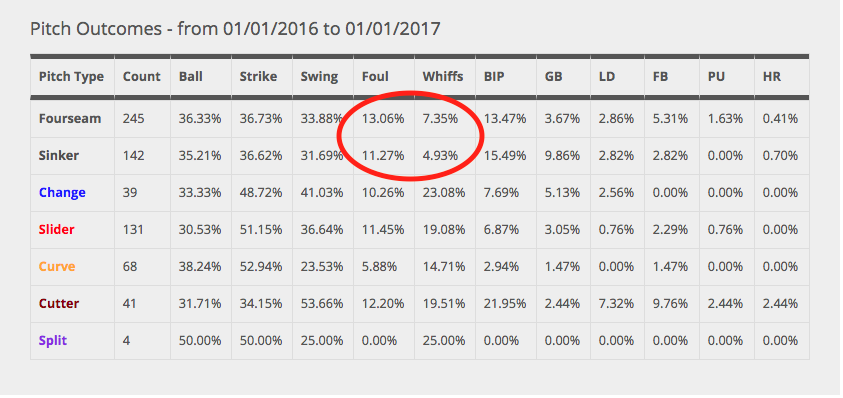The width and height of the screenshot is (843, 398).
Task: Open the blue Change pitch link
Action: coord(62,193)
